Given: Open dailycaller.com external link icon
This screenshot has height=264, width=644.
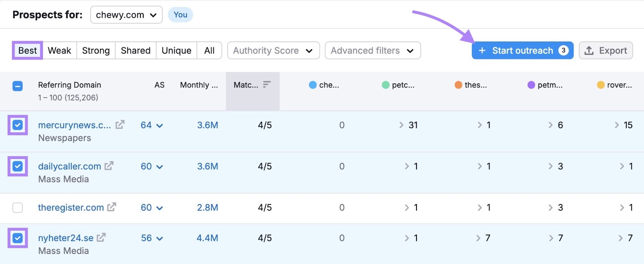Looking at the screenshot, I should coord(109,166).
